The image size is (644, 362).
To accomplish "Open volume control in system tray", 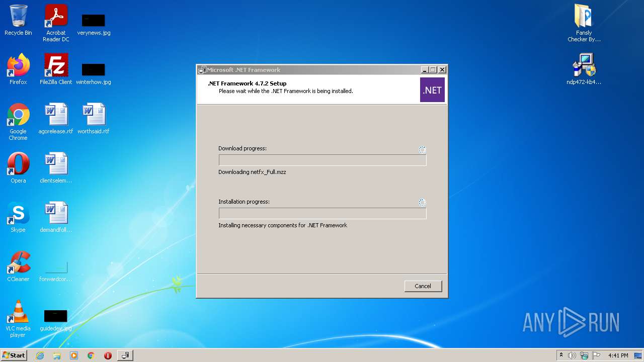I will pyautogui.click(x=572, y=355).
